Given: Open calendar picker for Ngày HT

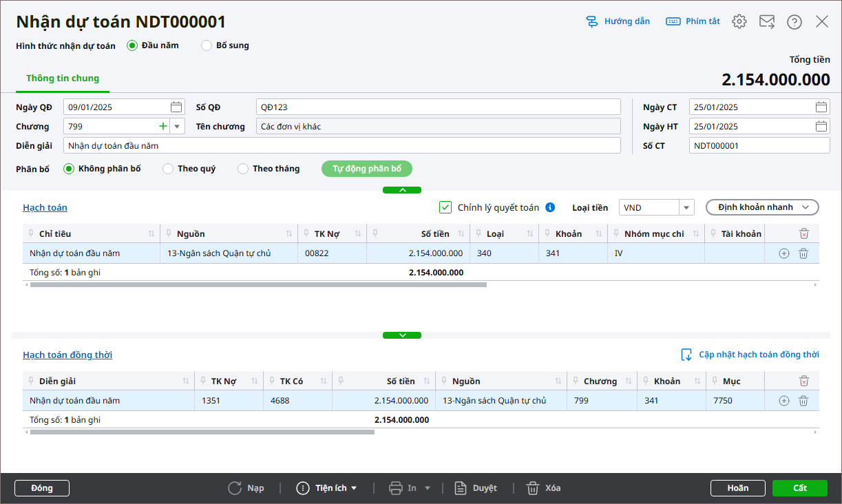Looking at the screenshot, I should pos(821,126).
